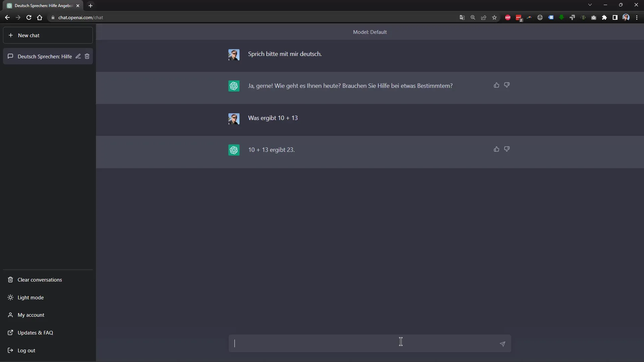The height and width of the screenshot is (362, 644).
Task: Click the ChatGPT logo on greeting message
Action: (233, 86)
